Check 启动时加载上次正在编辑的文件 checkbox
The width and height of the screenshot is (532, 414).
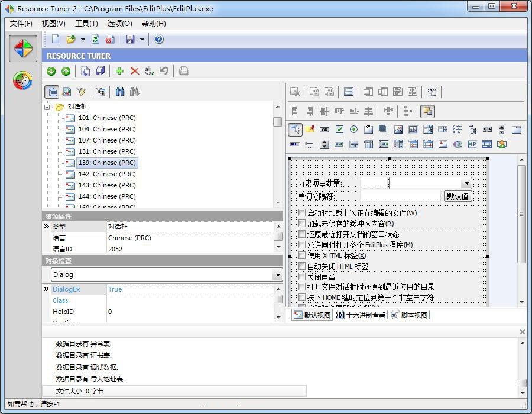[301, 213]
